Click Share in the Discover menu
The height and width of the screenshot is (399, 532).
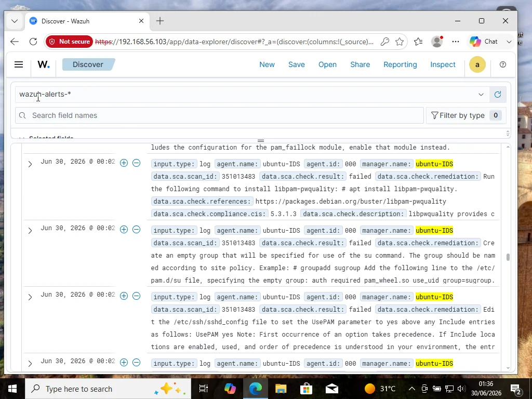(360, 64)
